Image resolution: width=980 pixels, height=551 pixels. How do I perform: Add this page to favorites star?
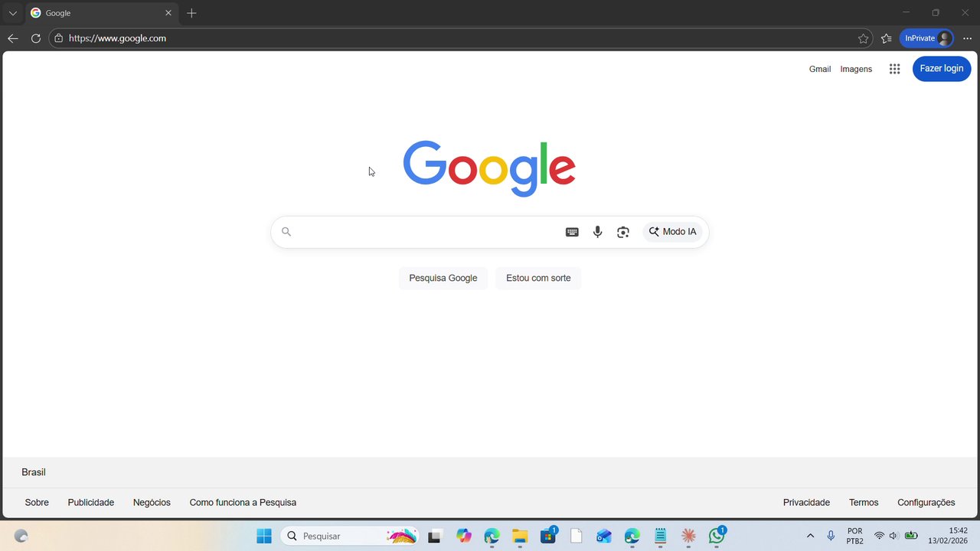coord(864,38)
